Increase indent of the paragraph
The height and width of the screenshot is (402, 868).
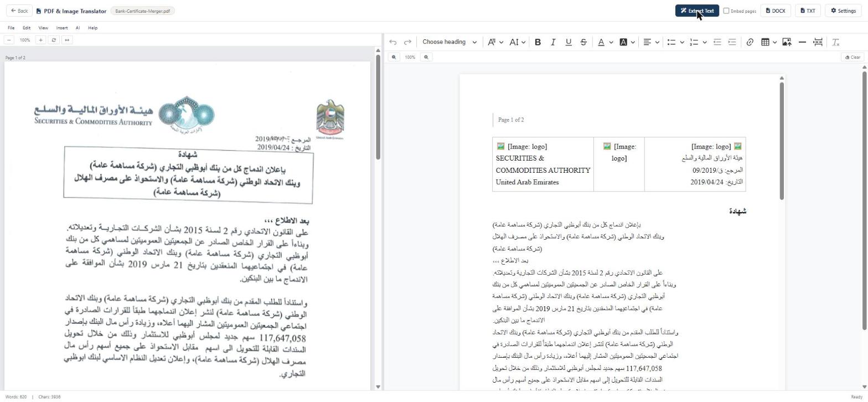[732, 42]
